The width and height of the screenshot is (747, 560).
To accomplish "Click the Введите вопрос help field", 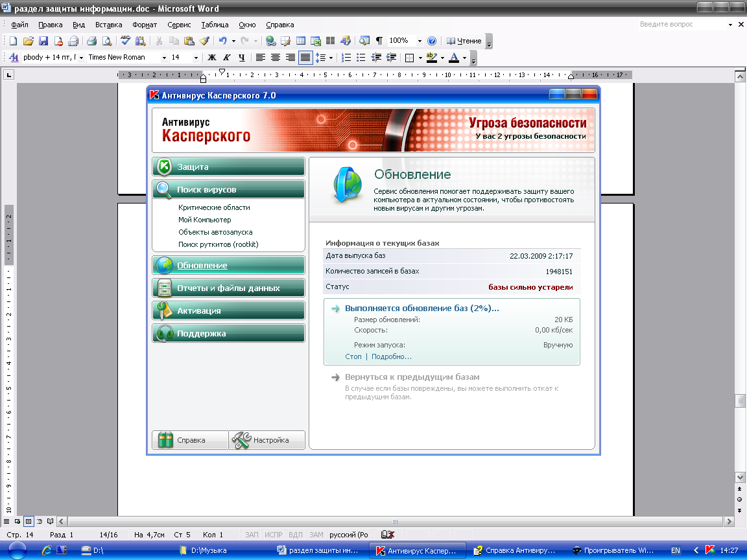I will point(682,24).
